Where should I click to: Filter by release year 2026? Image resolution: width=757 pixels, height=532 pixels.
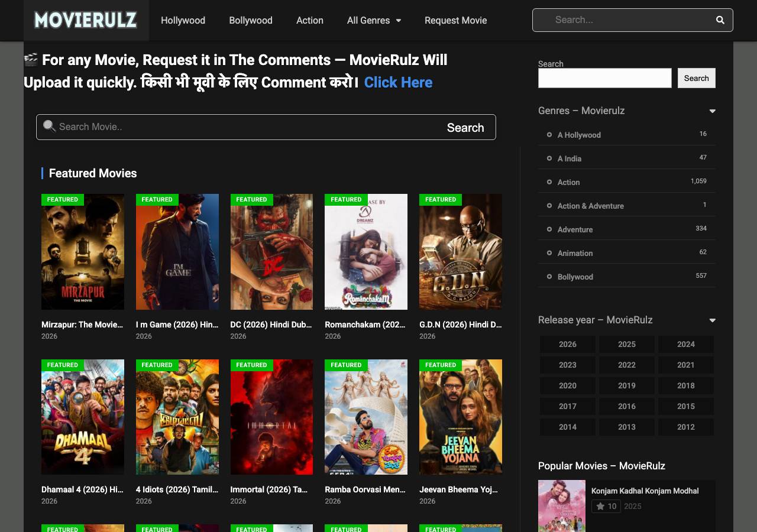(x=568, y=344)
